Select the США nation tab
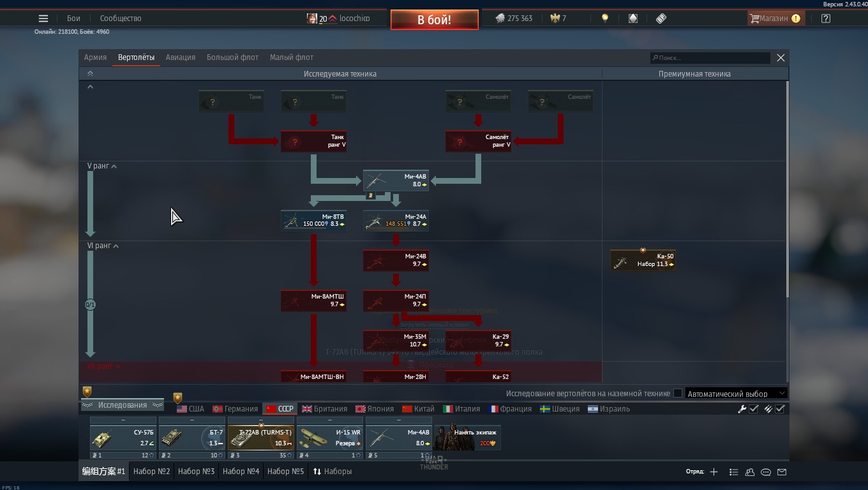The height and width of the screenshot is (490, 868). pyautogui.click(x=190, y=409)
